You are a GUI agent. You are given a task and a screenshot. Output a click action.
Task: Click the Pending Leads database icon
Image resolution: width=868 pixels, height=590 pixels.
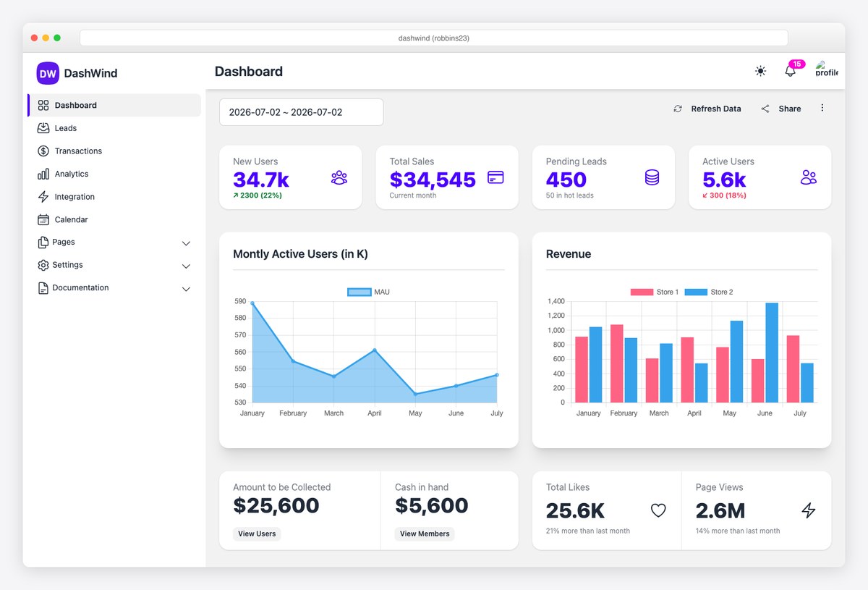(652, 177)
